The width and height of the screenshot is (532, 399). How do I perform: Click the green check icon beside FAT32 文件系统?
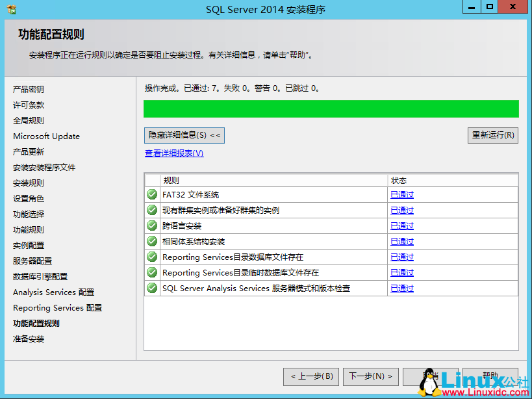tap(151, 194)
